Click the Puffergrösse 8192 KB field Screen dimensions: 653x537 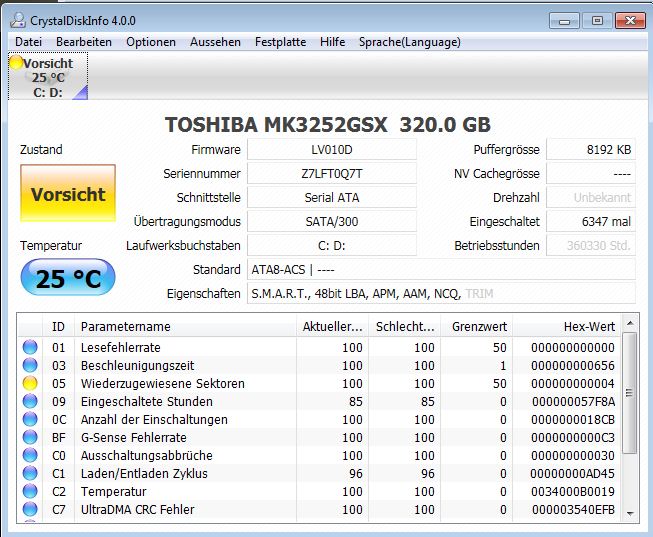click(x=591, y=149)
